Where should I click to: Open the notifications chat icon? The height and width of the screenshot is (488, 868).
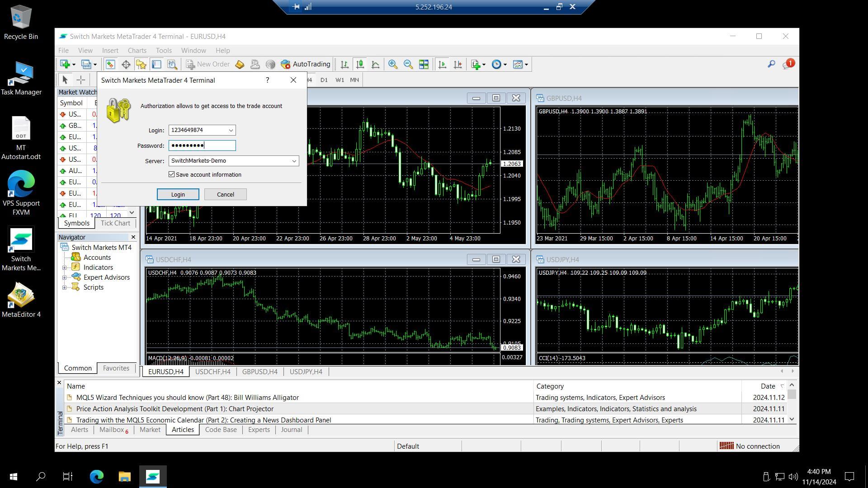788,64
